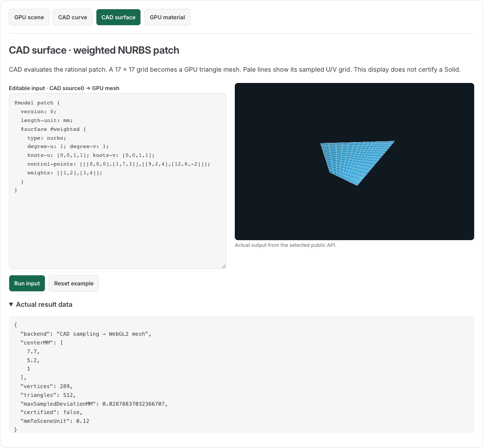Click the 'Editable input · CAD source0 → GPU mesh' label

(64, 88)
